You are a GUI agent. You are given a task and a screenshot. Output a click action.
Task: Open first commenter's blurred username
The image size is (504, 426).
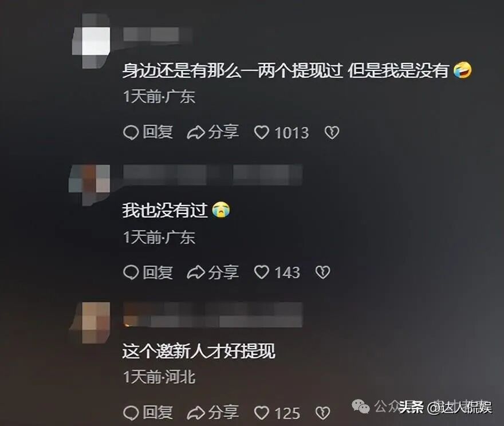[157, 34]
